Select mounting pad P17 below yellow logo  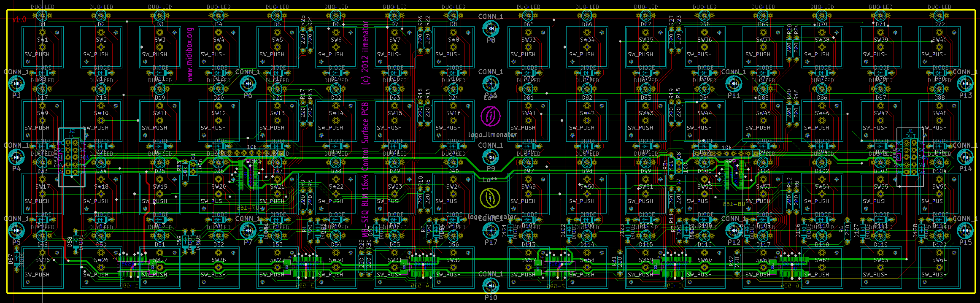point(491,230)
